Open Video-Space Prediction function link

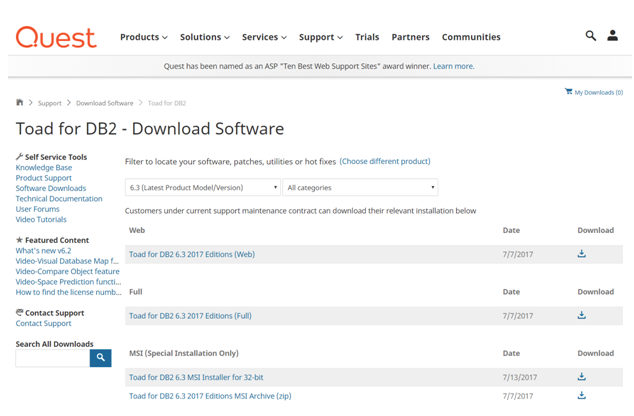click(x=68, y=282)
